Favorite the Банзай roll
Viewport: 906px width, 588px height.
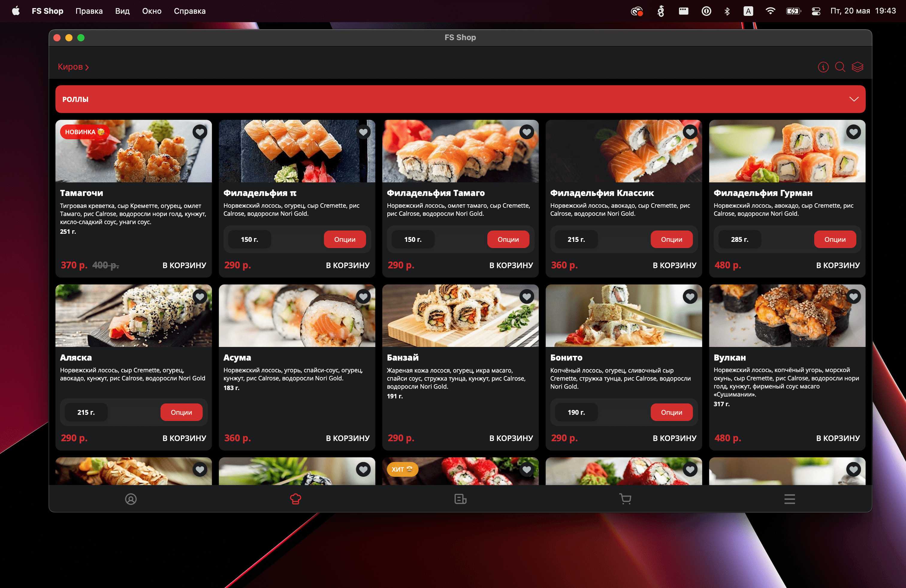527,297
